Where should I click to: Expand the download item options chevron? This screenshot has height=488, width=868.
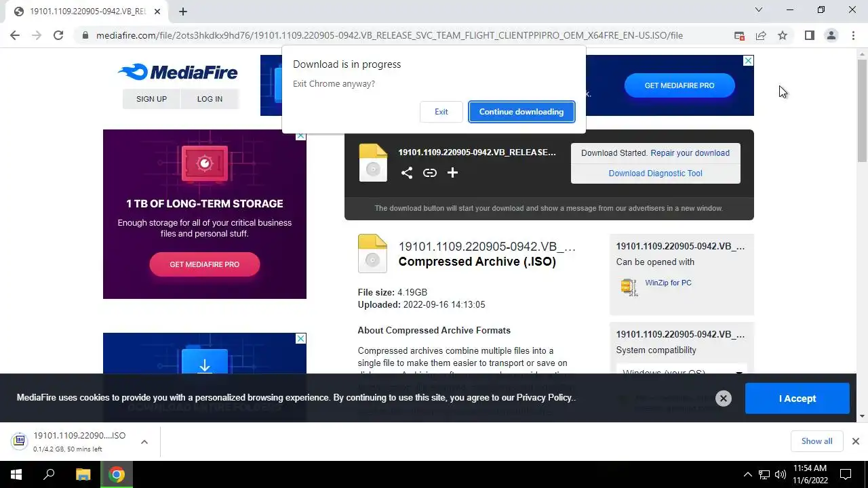pos(144,442)
